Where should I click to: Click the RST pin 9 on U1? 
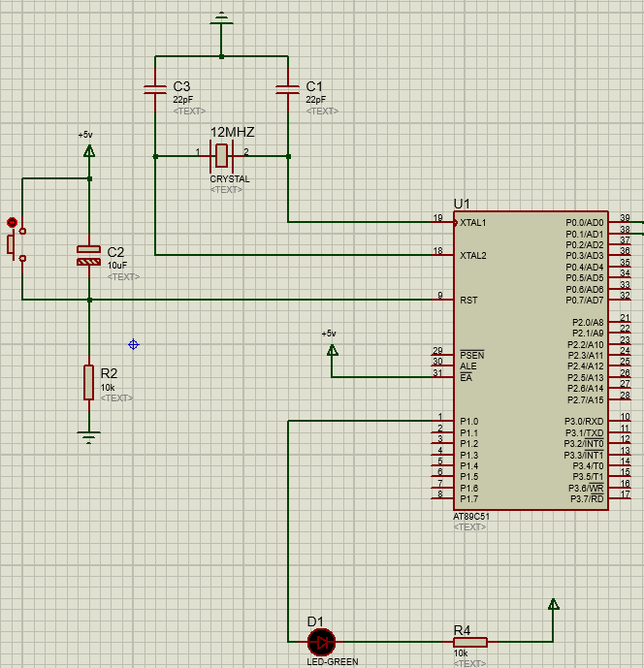[443, 300]
